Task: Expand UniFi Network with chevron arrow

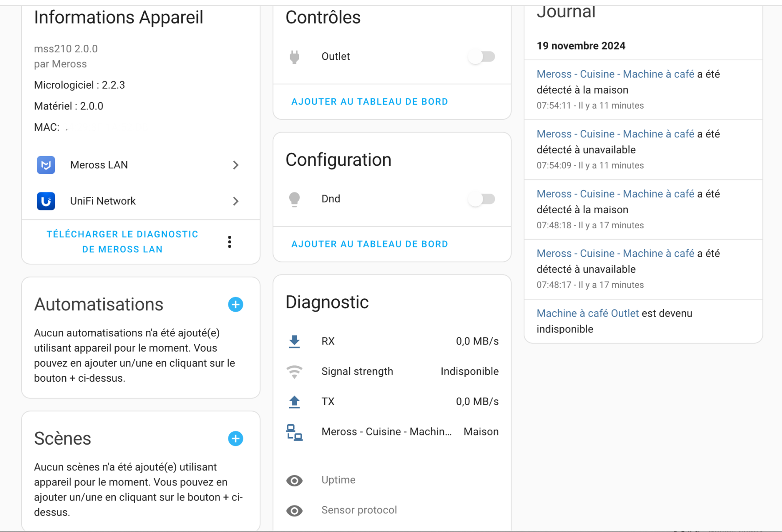Action: point(236,201)
